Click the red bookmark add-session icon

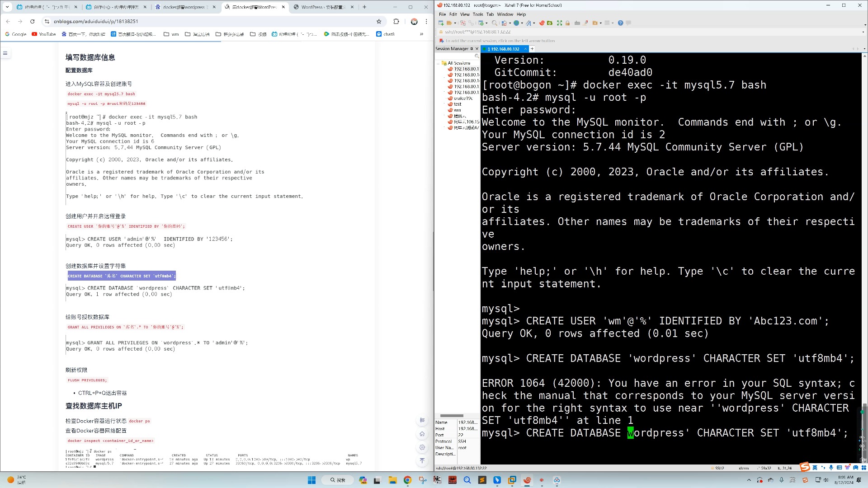[441, 41]
